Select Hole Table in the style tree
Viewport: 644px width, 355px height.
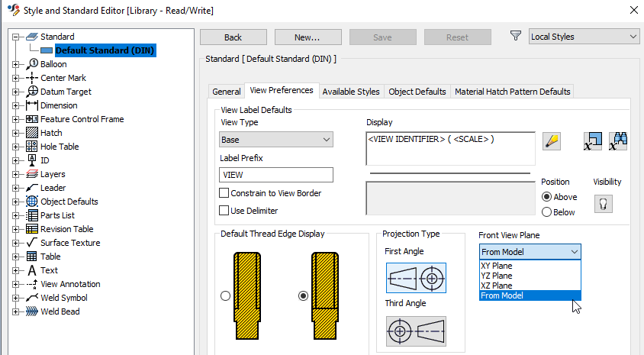(60, 147)
